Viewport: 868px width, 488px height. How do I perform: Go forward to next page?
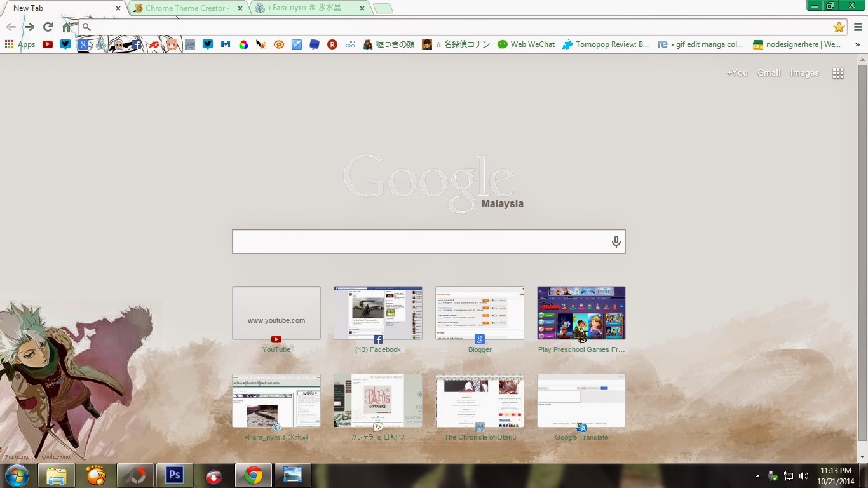[29, 27]
